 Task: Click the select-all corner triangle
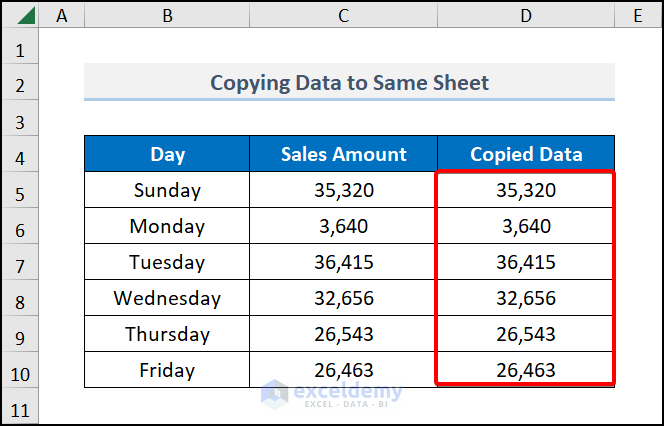22,15
